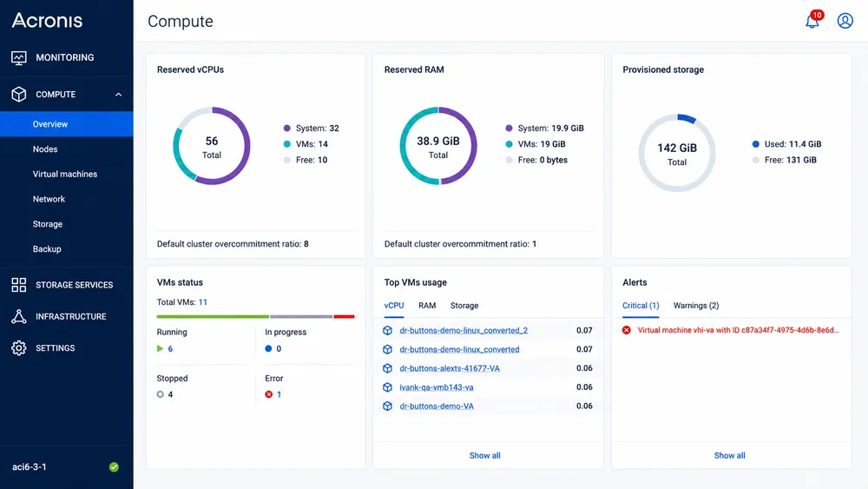Click the Reserved vCPUs donut chart
Screen dimensions: 868x489
click(212, 146)
